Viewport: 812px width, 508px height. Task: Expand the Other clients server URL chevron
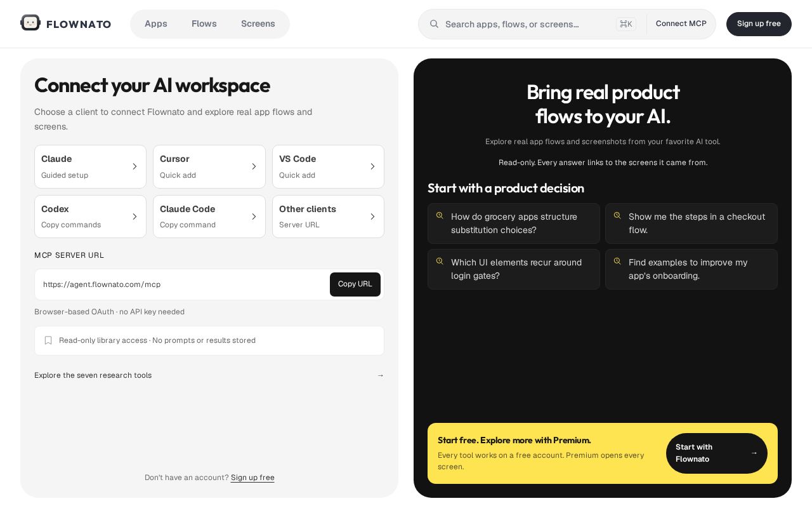pos(372,217)
